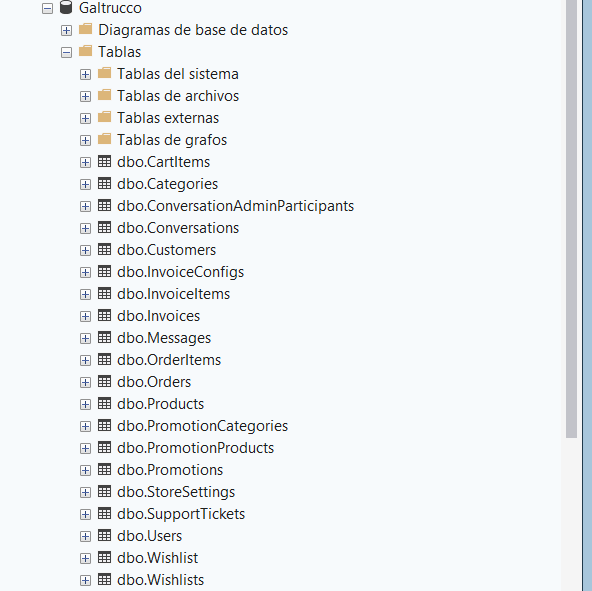This screenshot has height=591, width=592.
Task: Click dbo.Categories table icon
Action: (105, 183)
